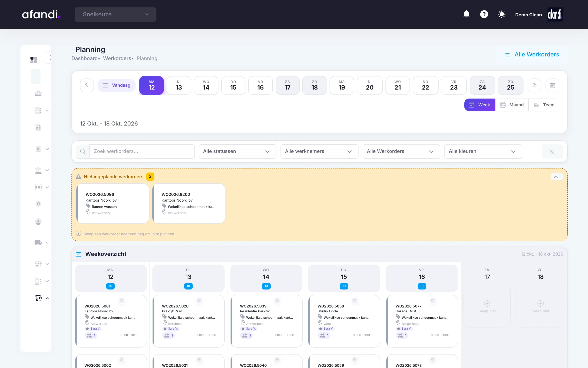The image size is (588, 368).
Task: Focus the Zoek werkorders search field
Action: click(x=142, y=151)
